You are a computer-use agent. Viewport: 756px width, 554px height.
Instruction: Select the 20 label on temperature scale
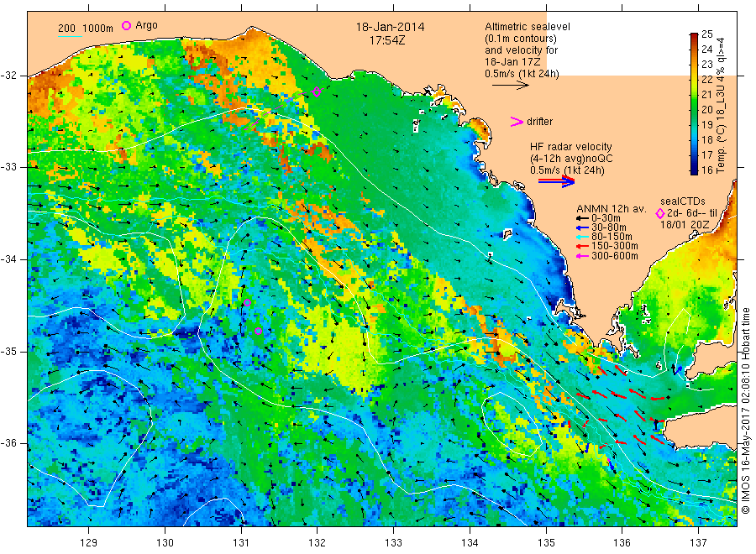click(706, 109)
